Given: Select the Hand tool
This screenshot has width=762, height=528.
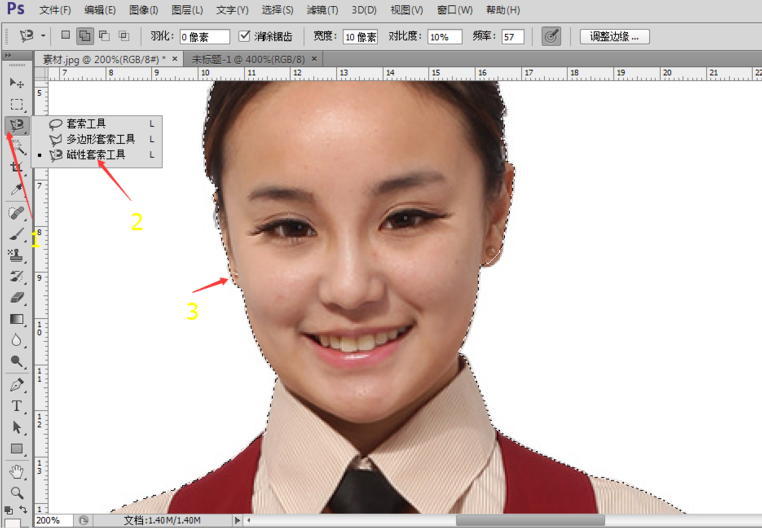Looking at the screenshot, I should coord(17,471).
